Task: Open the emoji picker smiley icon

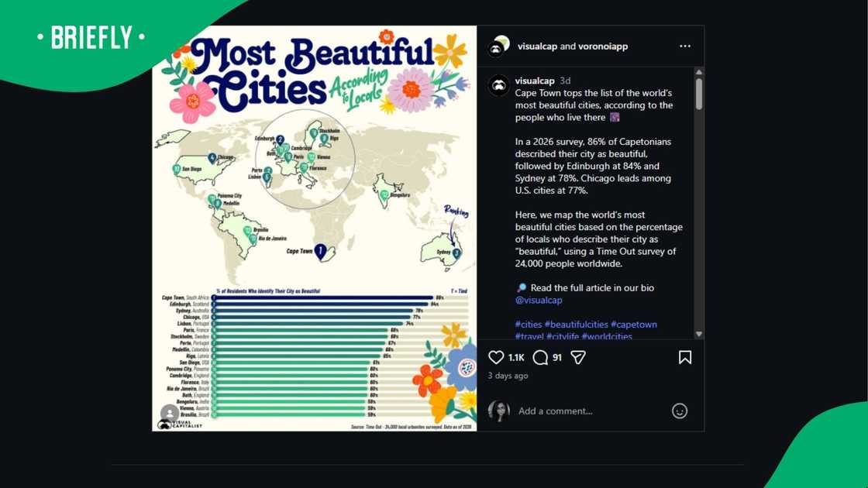Action: click(679, 411)
